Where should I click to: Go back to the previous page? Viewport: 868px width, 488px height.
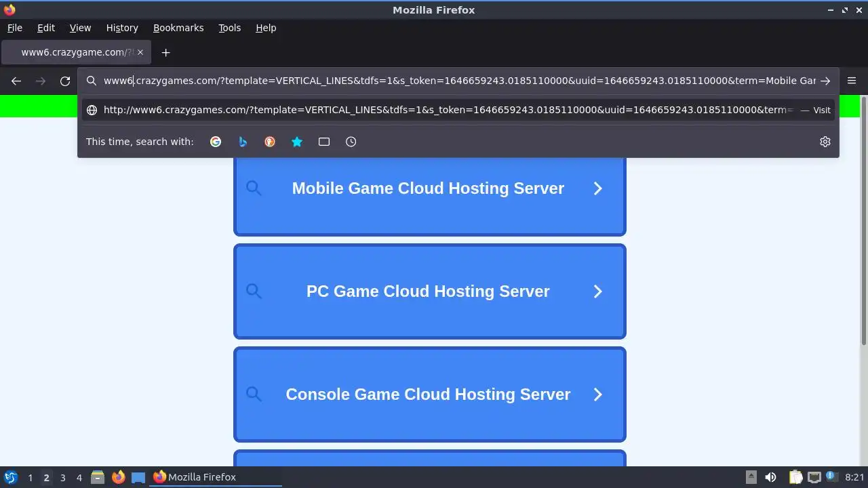click(x=16, y=81)
